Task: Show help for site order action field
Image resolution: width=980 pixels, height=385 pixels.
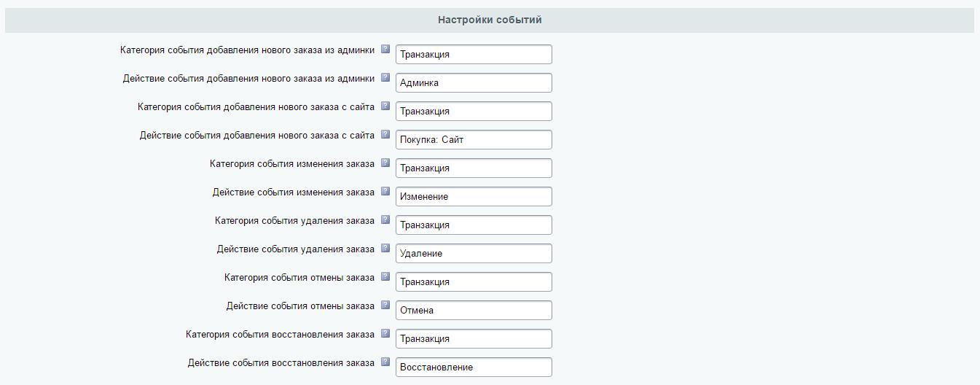Action: [385, 135]
